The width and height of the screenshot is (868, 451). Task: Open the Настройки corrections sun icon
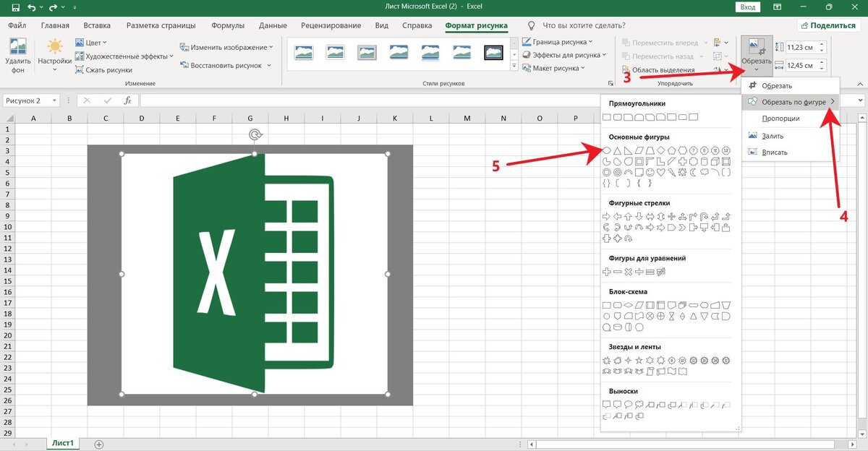tap(55, 48)
